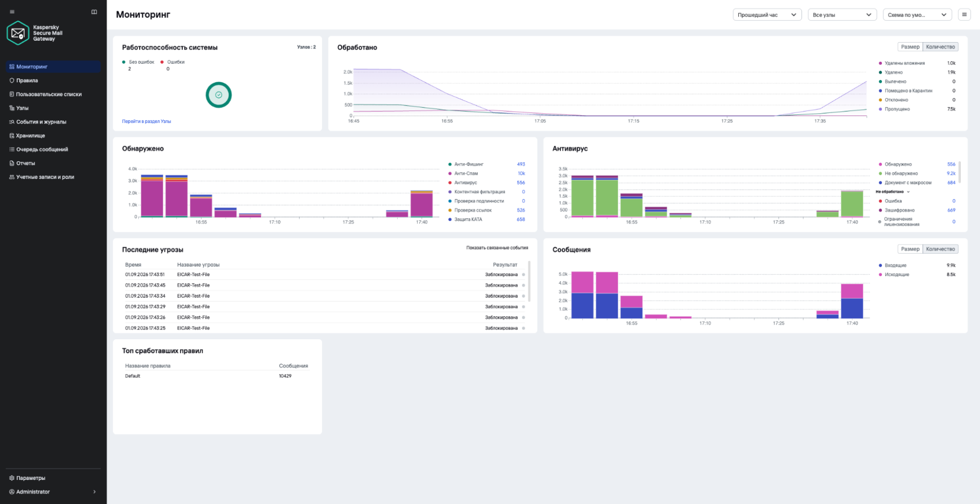Click the green system health status circle
Screen dimensions: 980x504
219,95
